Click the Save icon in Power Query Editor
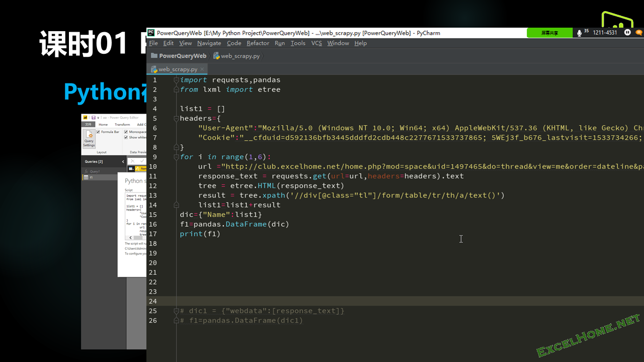Viewport: 644px width, 362px height. pos(94,118)
